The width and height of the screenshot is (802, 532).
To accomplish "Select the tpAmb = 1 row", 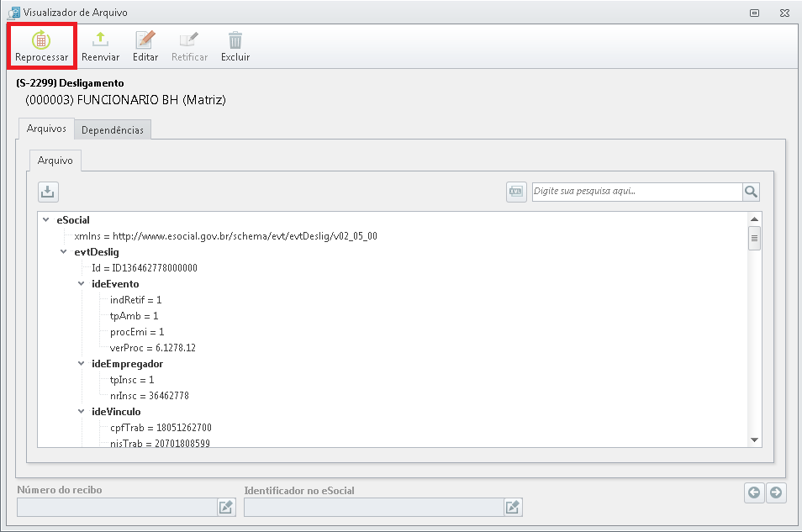I will click(134, 316).
